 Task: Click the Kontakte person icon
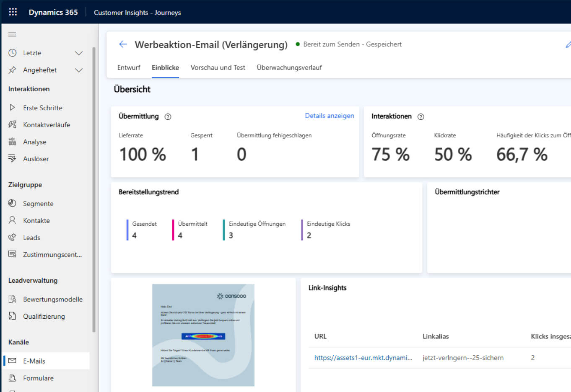click(13, 220)
